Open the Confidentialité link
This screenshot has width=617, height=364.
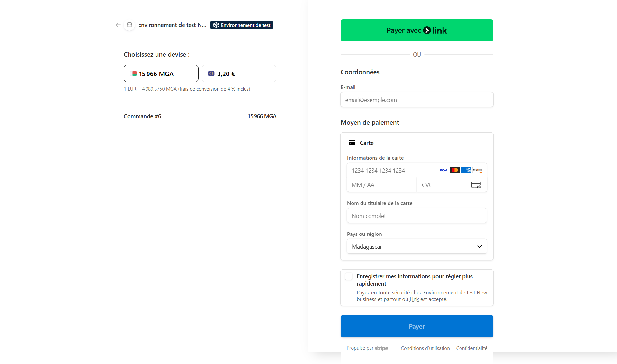tap(471, 348)
